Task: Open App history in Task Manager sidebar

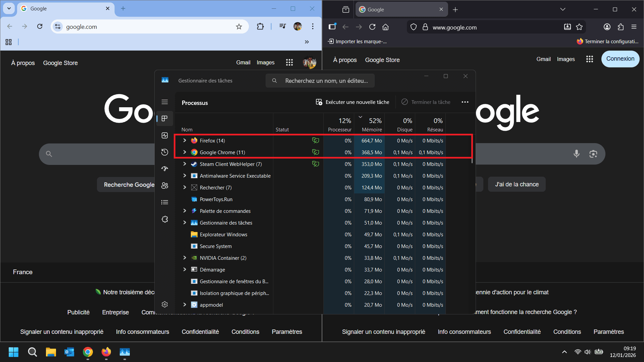Action: 165,152
